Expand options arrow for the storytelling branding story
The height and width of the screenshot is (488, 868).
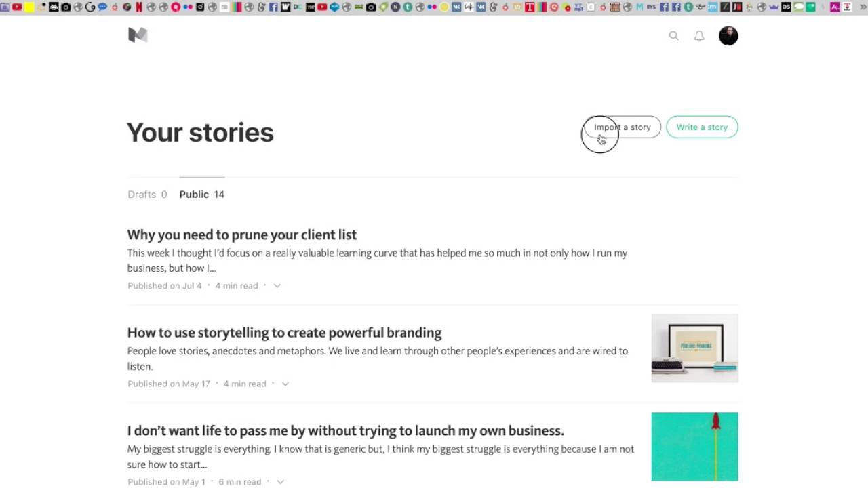pyautogui.click(x=285, y=384)
